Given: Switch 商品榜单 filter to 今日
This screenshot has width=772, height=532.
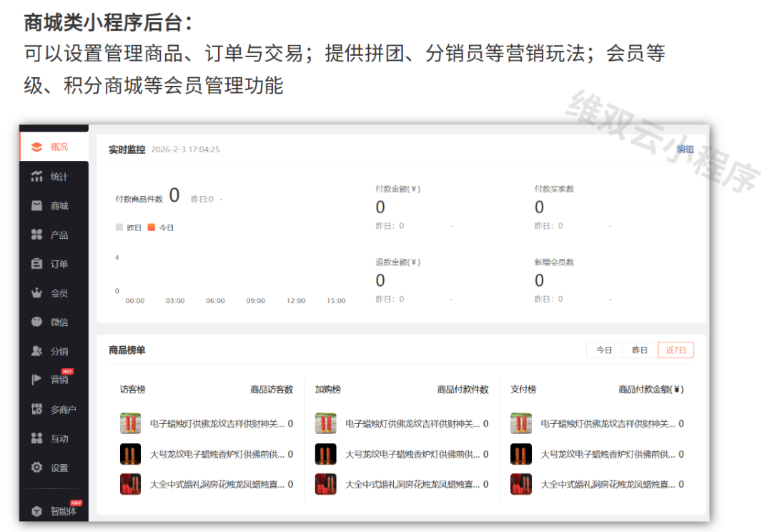Looking at the screenshot, I should (x=604, y=350).
